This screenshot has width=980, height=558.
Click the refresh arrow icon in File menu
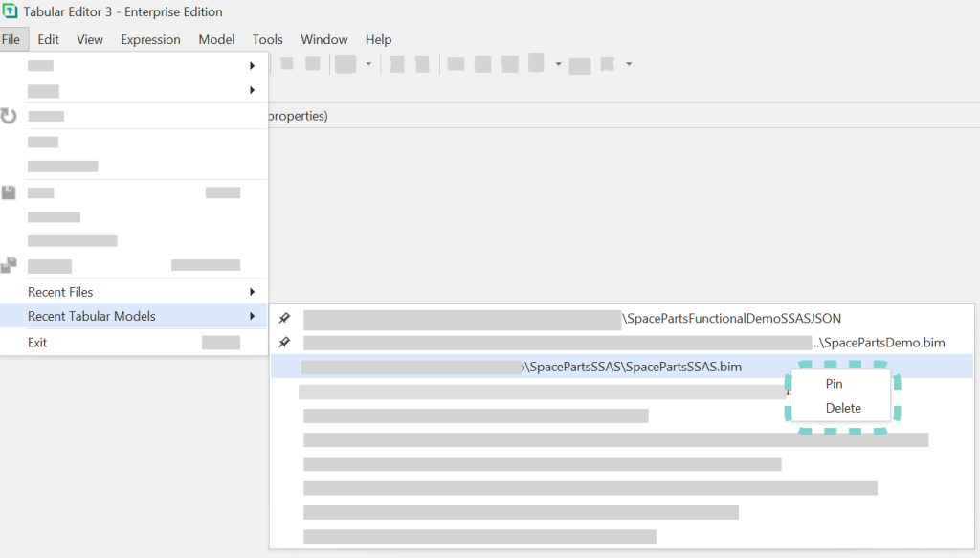point(8,116)
